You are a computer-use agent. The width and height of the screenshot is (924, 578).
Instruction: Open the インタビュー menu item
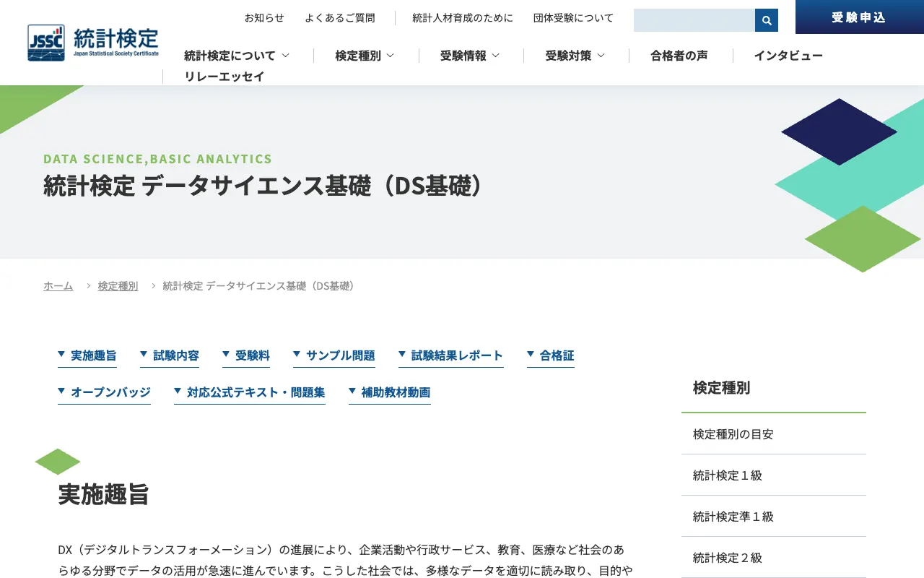coord(788,56)
